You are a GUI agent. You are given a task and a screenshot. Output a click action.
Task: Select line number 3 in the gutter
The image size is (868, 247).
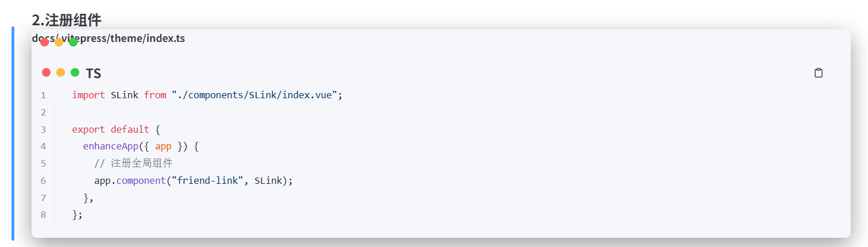[43, 130]
